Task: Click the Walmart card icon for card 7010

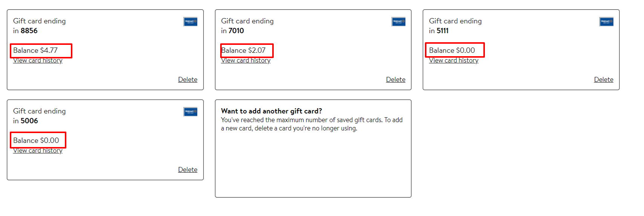Action: coord(399,22)
